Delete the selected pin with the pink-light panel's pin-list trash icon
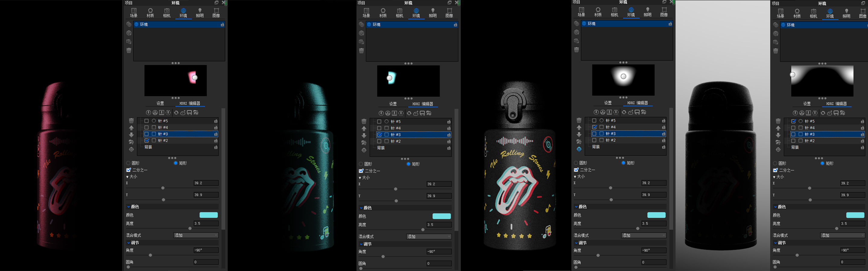Image resolution: width=868 pixels, height=271 pixels. pyautogui.click(x=131, y=121)
